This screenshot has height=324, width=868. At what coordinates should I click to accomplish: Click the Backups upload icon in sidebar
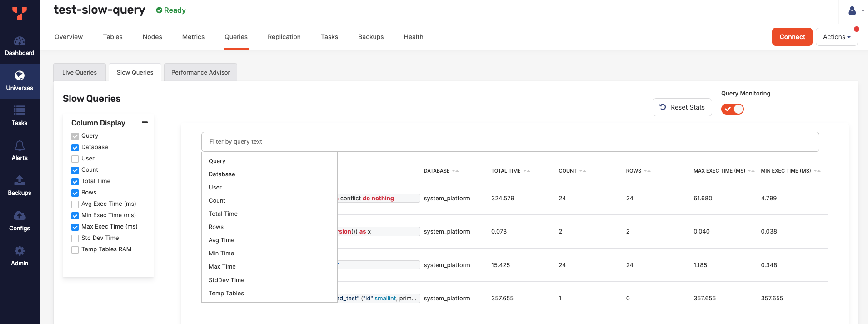click(20, 180)
